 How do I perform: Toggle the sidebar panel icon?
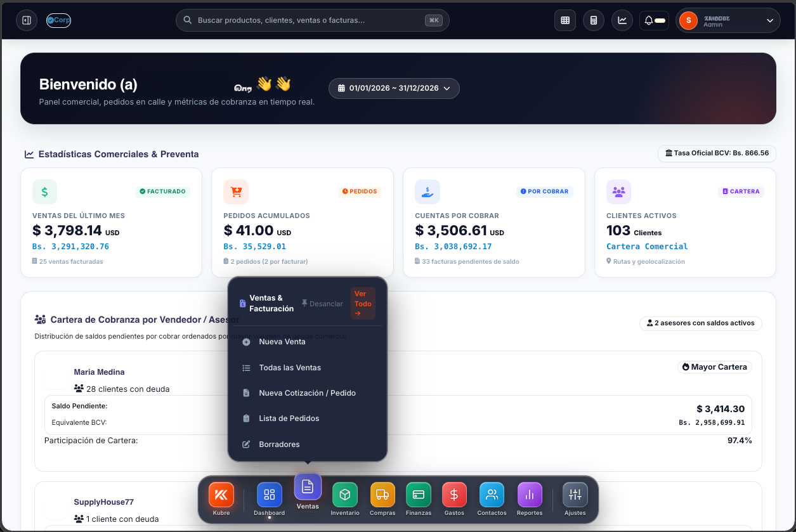(x=27, y=20)
